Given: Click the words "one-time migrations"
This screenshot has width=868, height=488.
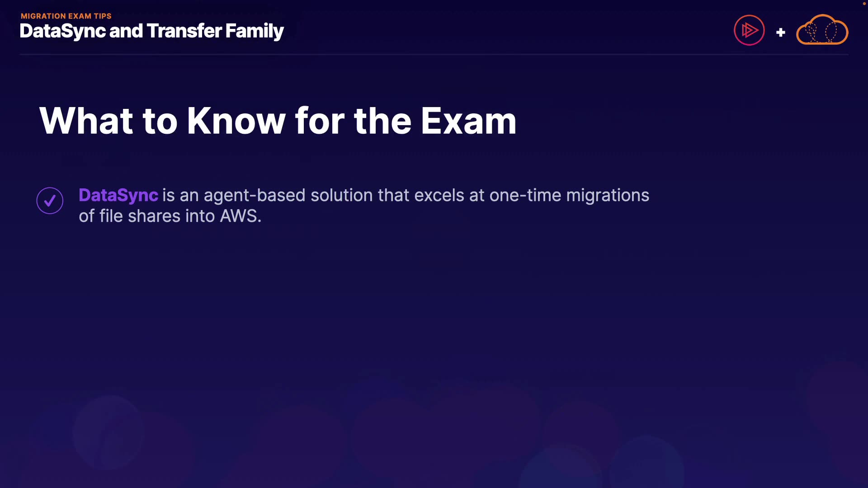Looking at the screenshot, I should 569,195.
